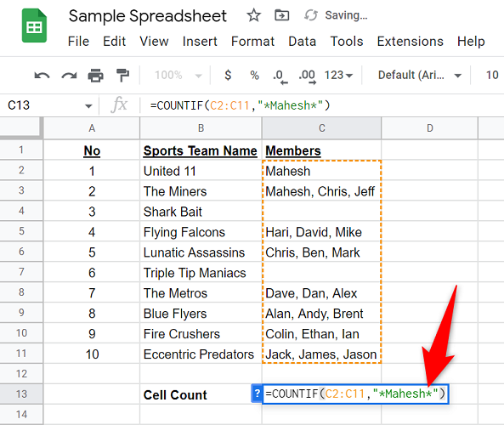
Task: Click the 'The Miners' cell
Action: coord(201,191)
